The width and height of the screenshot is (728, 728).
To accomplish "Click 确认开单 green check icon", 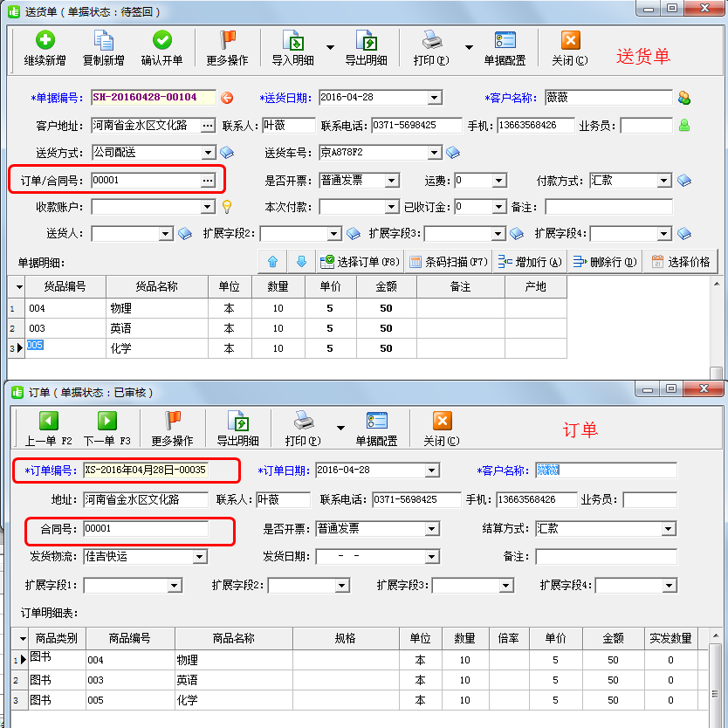I will [161, 48].
